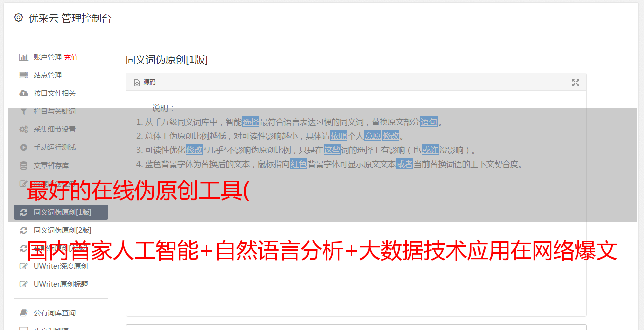Image resolution: width=644 pixels, height=330 pixels.
Task: Open the 采集细节设置 gears icon
Action: 23,129
